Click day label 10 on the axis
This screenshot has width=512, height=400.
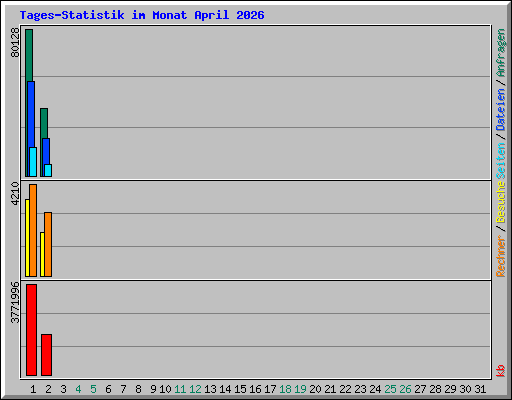(165, 389)
